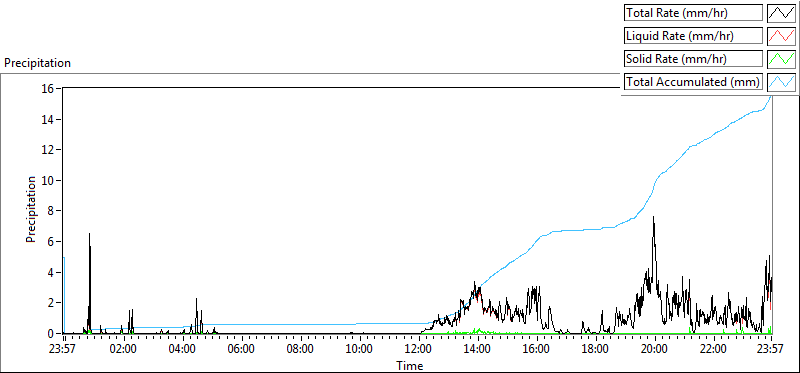Click the 06:00 time axis label

coord(242,350)
